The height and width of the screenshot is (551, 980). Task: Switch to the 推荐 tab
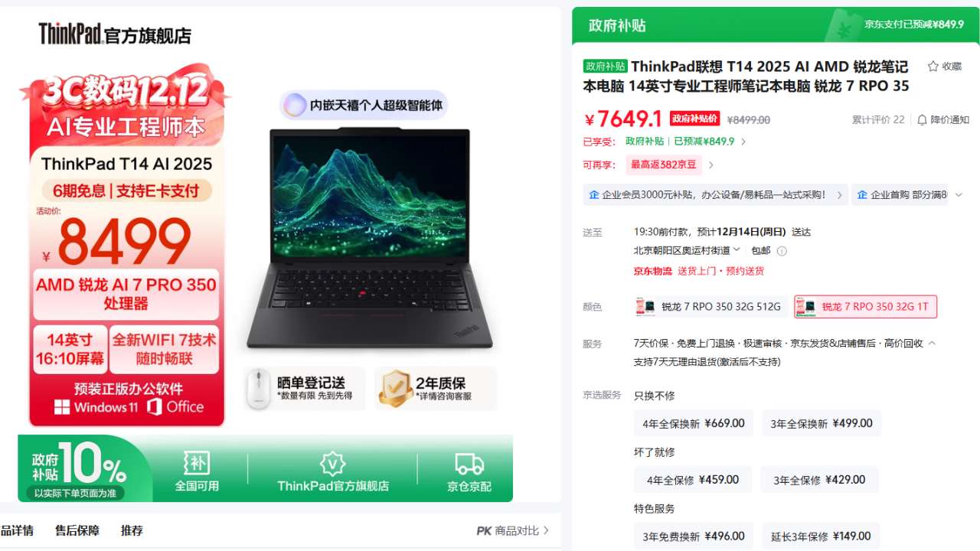132,530
